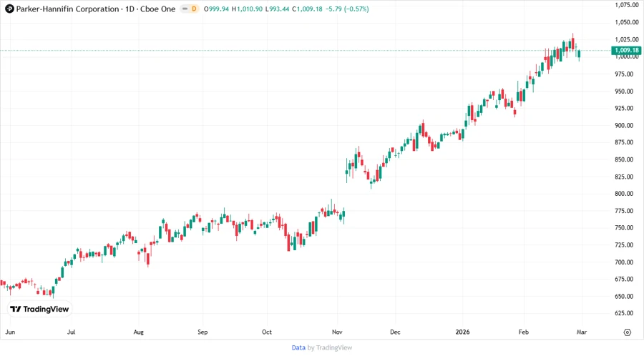This screenshot has height=356, width=644.
Task: Click the 625.00 price axis label
Action: (x=624, y=313)
